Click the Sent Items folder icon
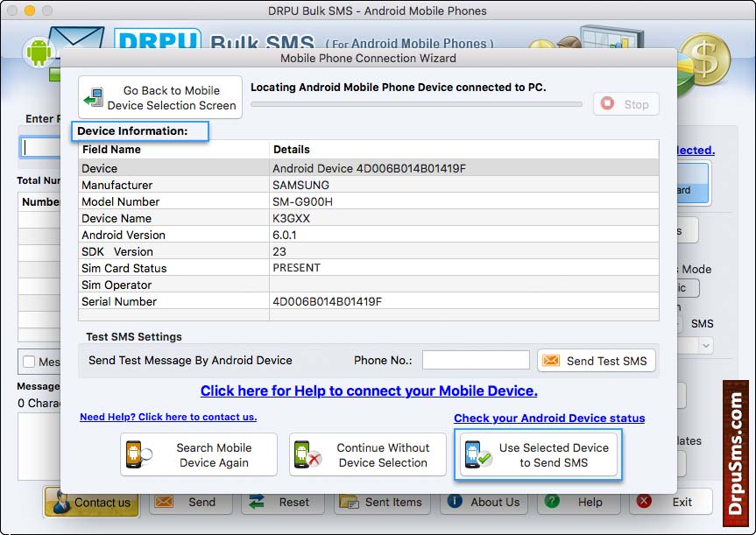Viewport: 756px width, 535px height. pos(349,502)
